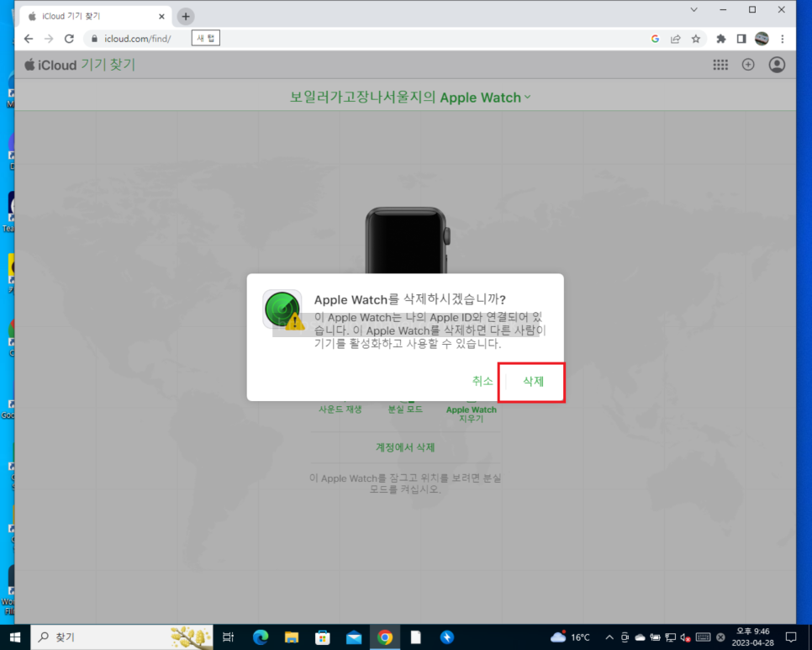Viewport: 812px width, 650px height.
Task: Open the notification center icon
Action: tap(791, 637)
